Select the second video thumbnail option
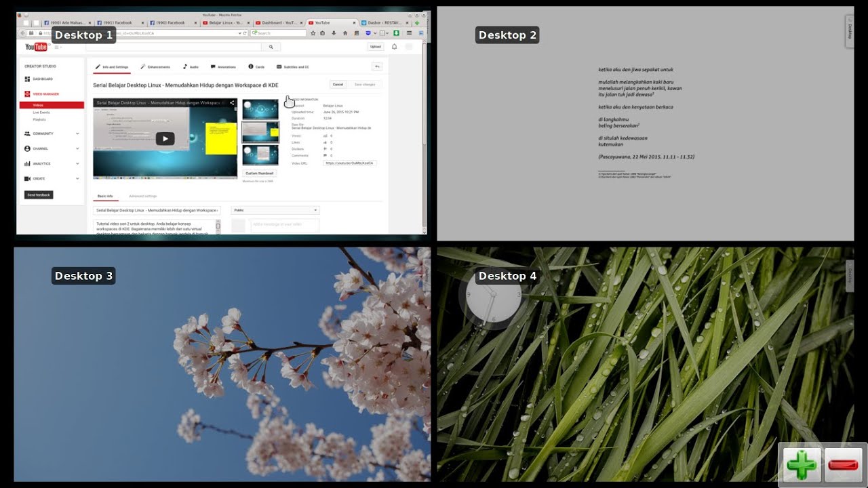This screenshot has height=488, width=868. pos(260,132)
